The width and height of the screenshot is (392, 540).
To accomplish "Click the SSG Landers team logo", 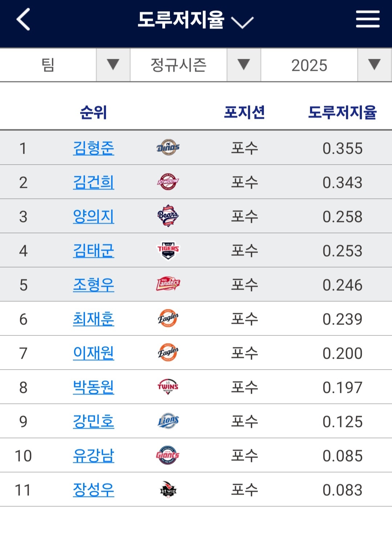I will pyautogui.click(x=168, y=284).
